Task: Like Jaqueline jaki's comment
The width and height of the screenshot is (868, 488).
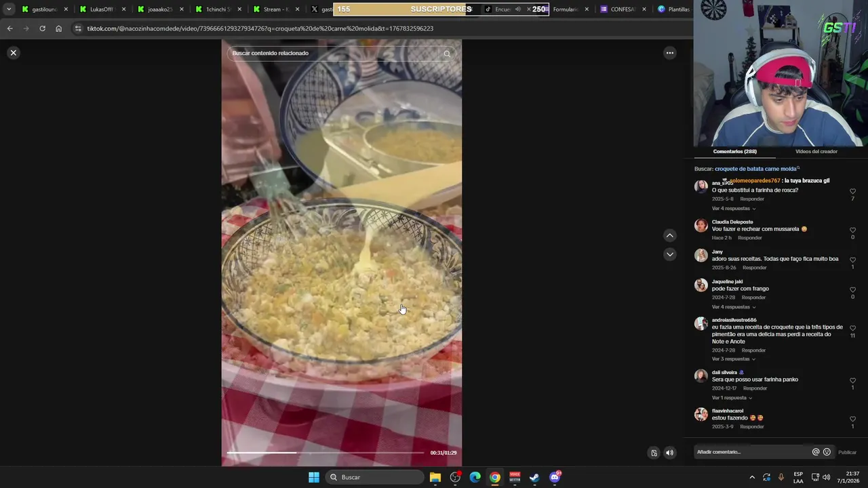Action: (852, 290)
